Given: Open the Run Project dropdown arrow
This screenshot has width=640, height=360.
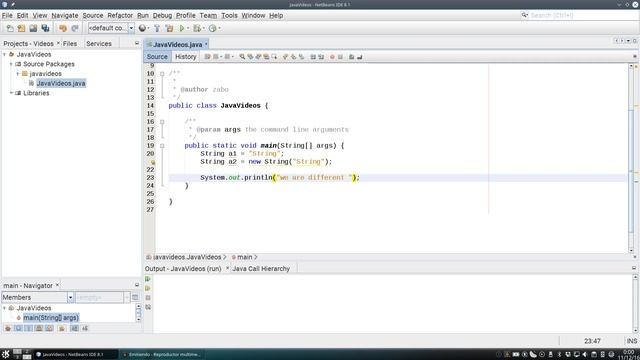Looking at the screenshot, I should (x=188, y=28).
